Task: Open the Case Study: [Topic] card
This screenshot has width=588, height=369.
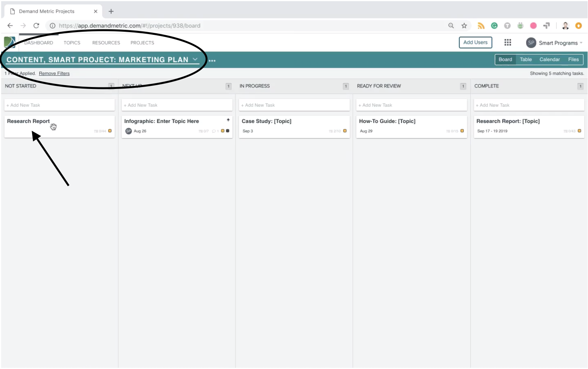Action: (294, 126)
